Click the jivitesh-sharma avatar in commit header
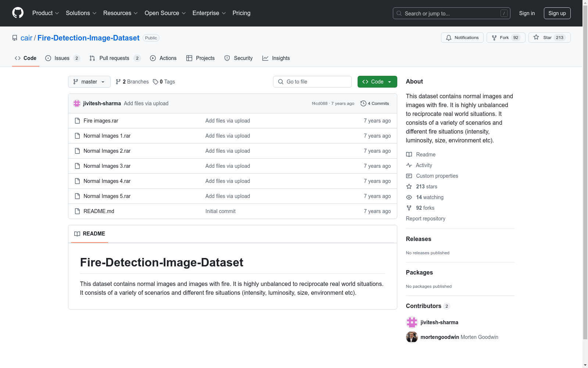This screenshot has width=588, height=368. [x=77, y=103]
